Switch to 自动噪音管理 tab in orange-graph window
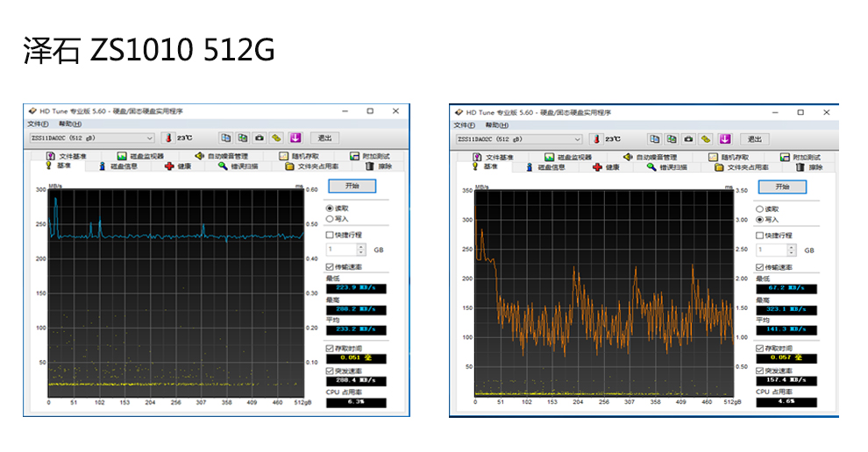The image size is (868, 452). tap(651, 157)
